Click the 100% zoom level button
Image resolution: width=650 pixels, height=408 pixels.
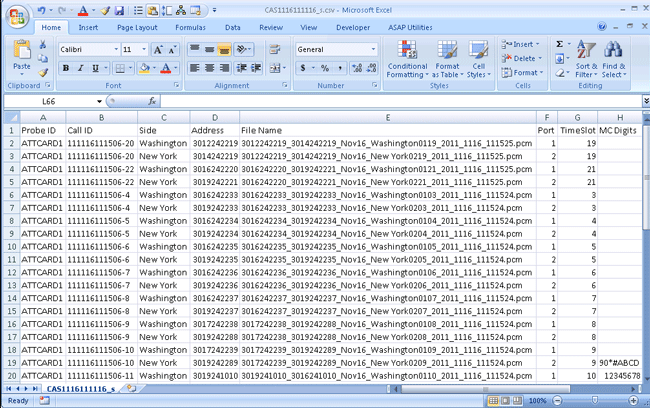(537, 401)
